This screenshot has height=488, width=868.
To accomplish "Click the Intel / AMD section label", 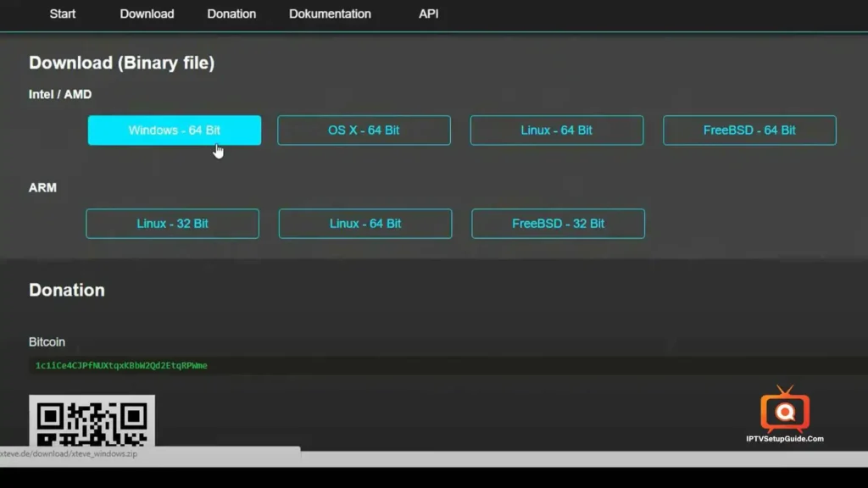I will pos(60,94).
